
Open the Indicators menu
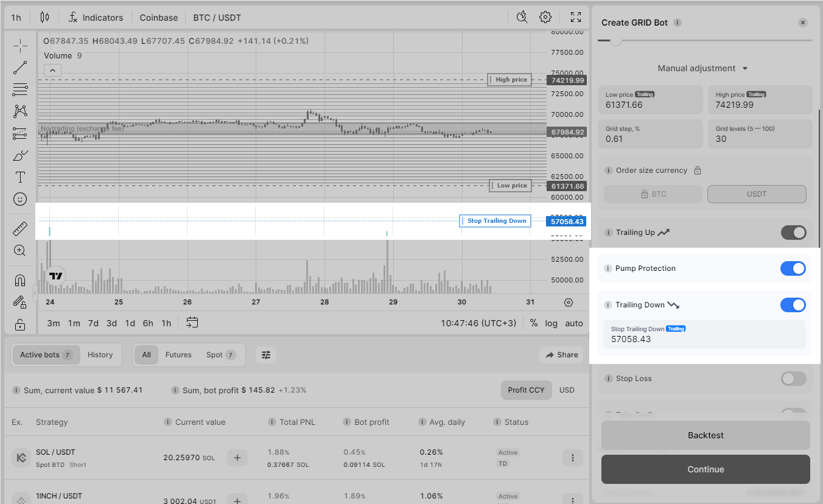pos(96,18)
